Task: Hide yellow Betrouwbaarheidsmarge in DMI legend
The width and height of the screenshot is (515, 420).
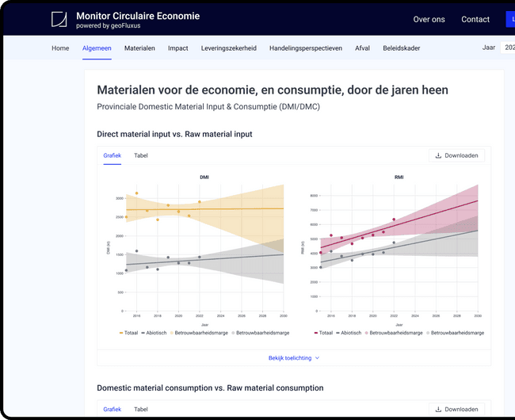Action: (x=200, y=333)
